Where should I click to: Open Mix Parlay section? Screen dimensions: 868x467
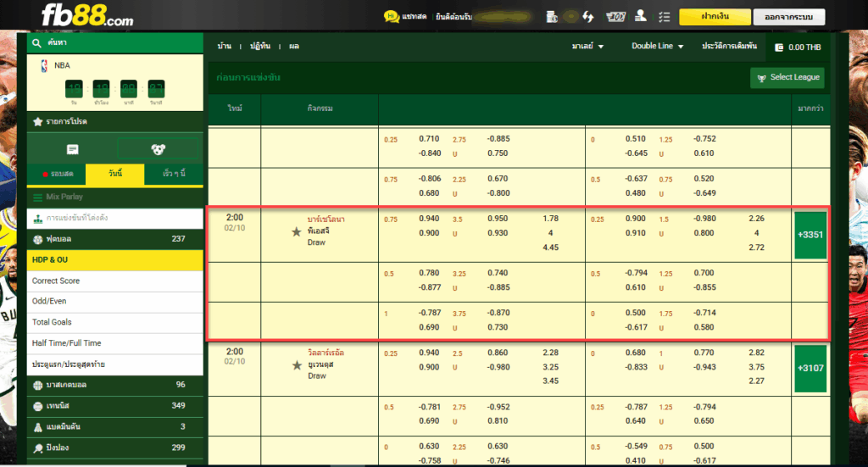tap(115, 197)
